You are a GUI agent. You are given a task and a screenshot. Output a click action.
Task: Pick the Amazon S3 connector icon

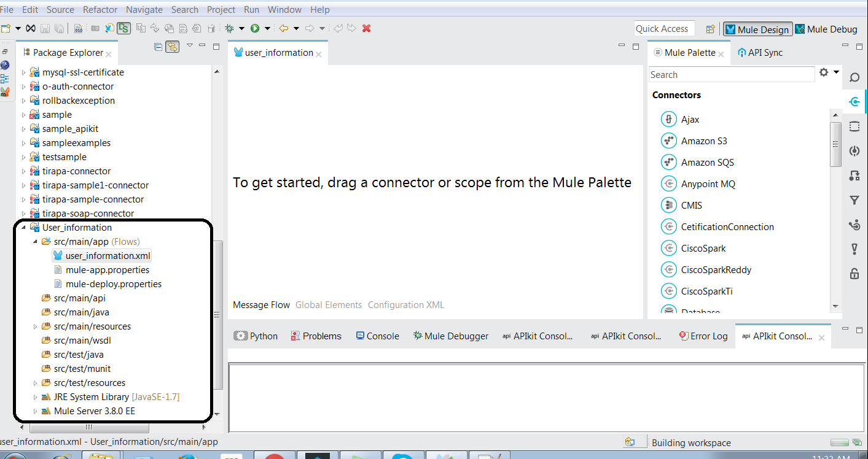coord(668,141)
